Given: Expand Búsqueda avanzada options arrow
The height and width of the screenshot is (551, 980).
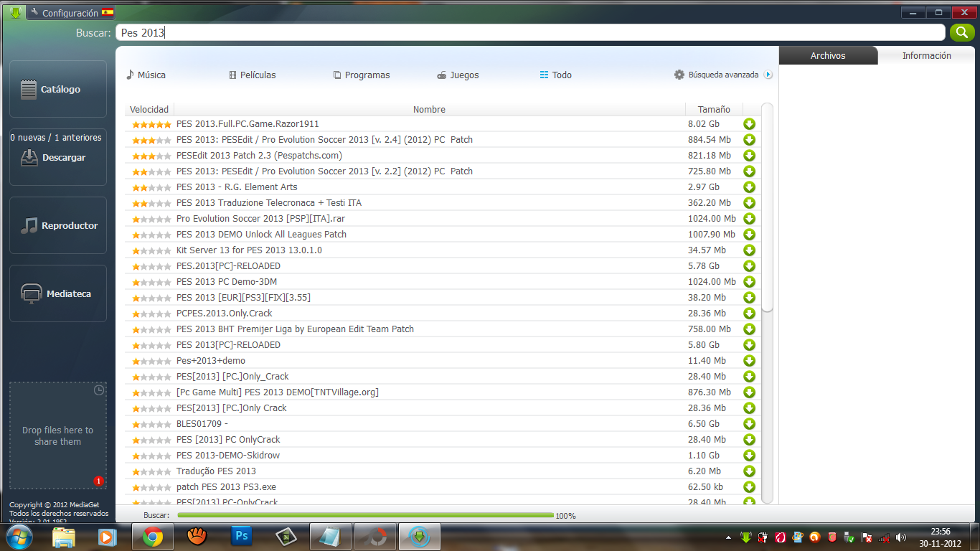Looking at the screenshot, I should [x=768, y=75].
